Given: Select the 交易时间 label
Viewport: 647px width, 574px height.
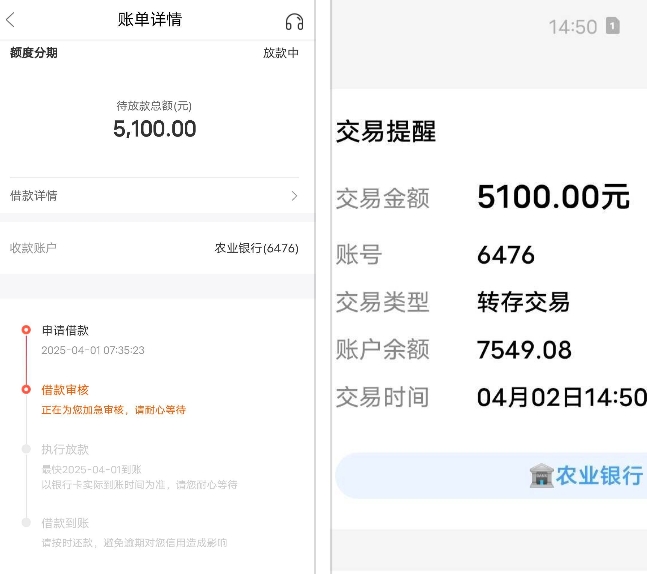Looking at the screenshot, I should [x=383, y=397].
